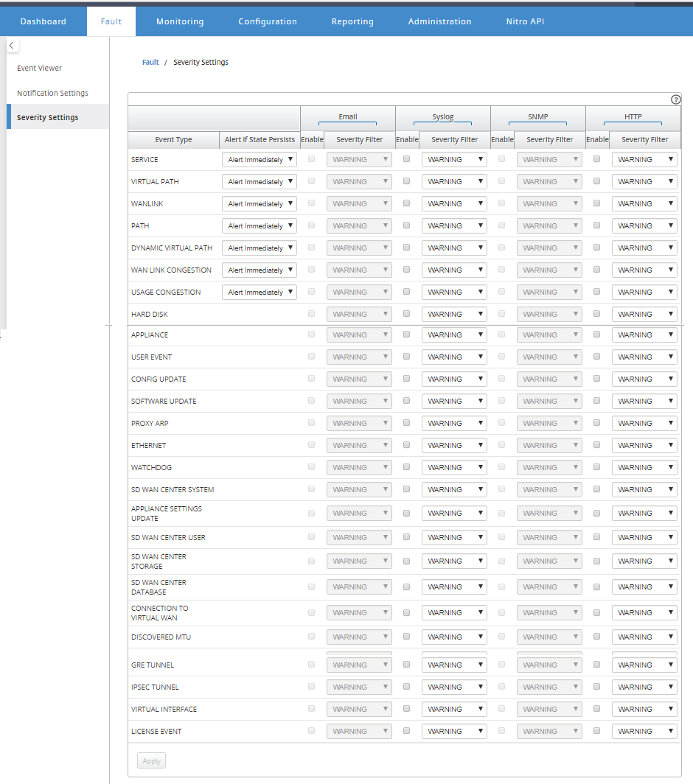Screen dimensions: 693x784
Task: Expand HTTP severity filter for APPLIANCE row
Action: coord(644,335)
